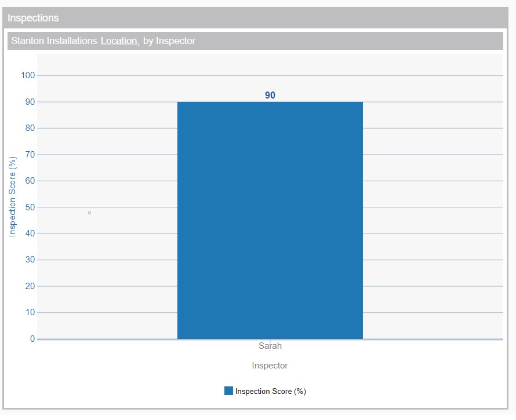Click the 100 y-axis tick label
Image resolution: width=516 pixels, height=420 pixels.
[x=28, y=75]
